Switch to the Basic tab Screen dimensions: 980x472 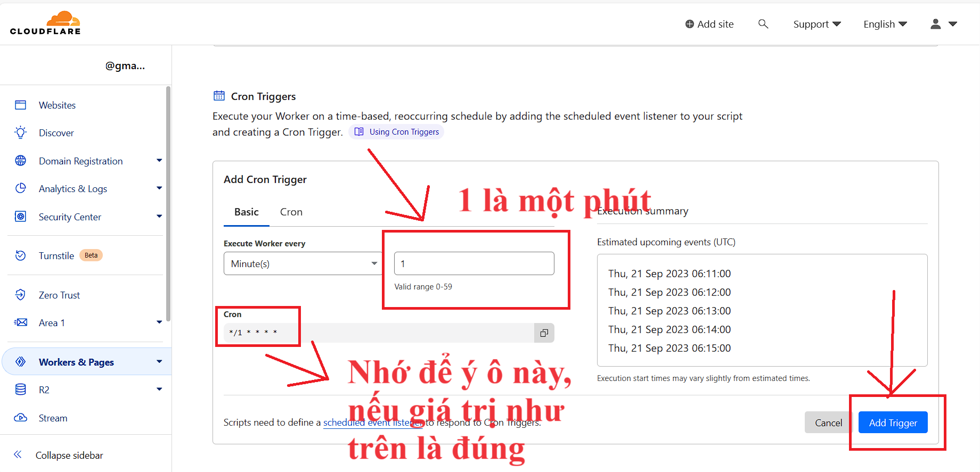[x=247, y=212]
